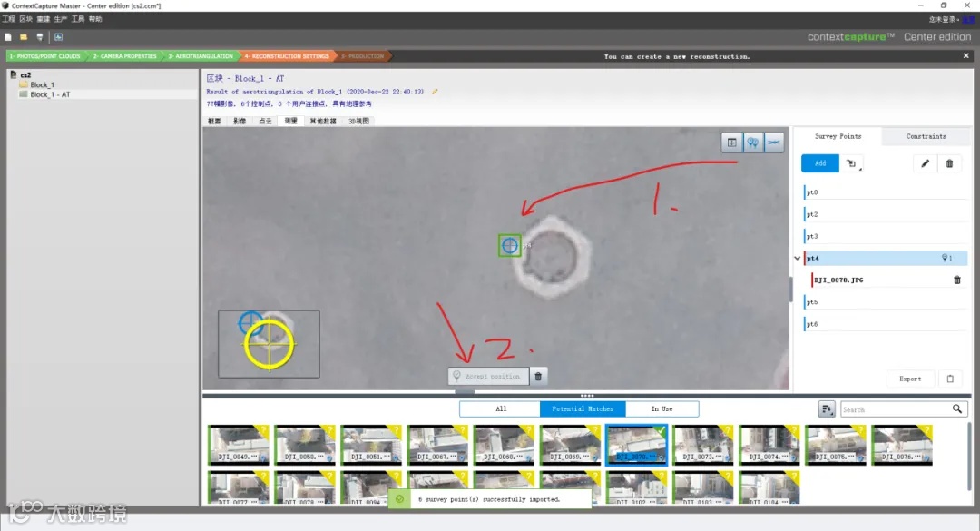
Task: Click the thumbnail list vertical scrollbar
Action: tap(968, 457)
